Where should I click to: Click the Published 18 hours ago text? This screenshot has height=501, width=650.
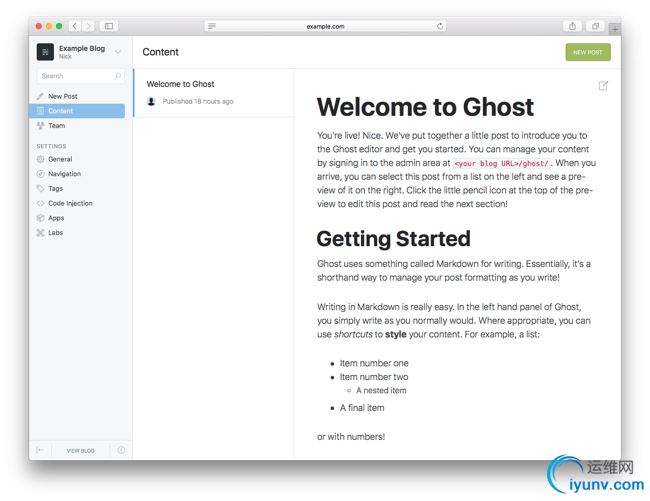[198, 102]
